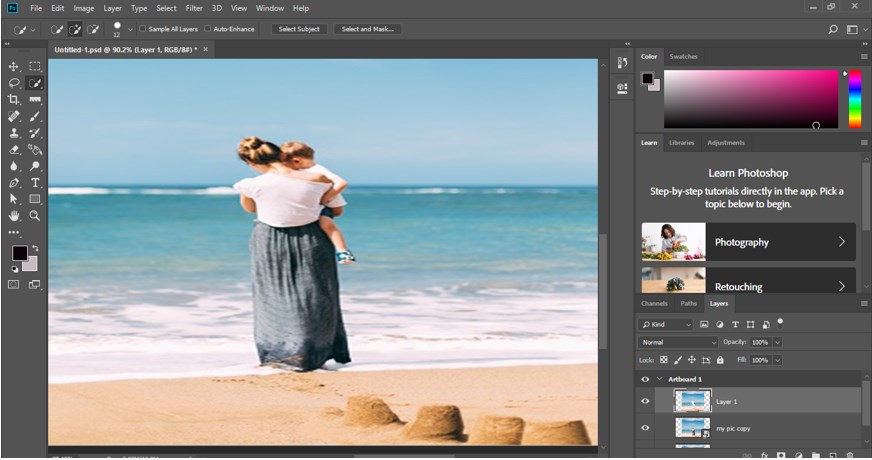Check the Auto-Enhance option
This screenshot has height=460, width=872.
tap(207, 29)
